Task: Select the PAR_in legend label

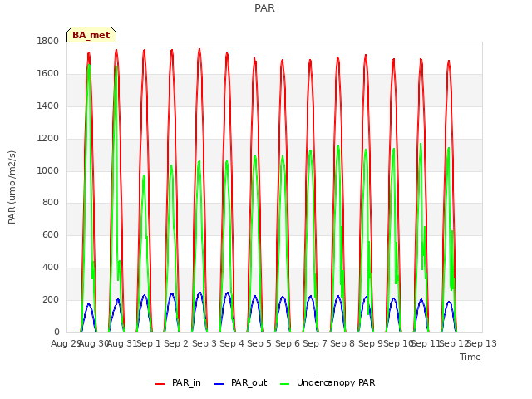Action: point(186,382)
